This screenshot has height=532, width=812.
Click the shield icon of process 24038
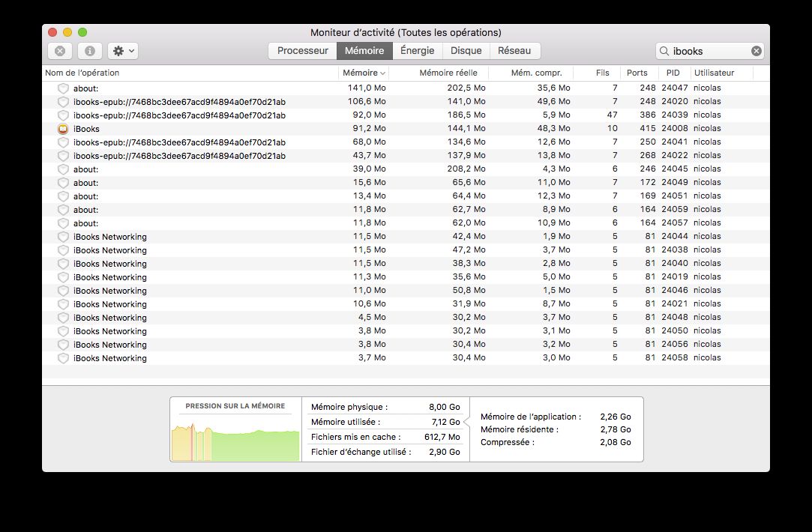click(63, 250)
